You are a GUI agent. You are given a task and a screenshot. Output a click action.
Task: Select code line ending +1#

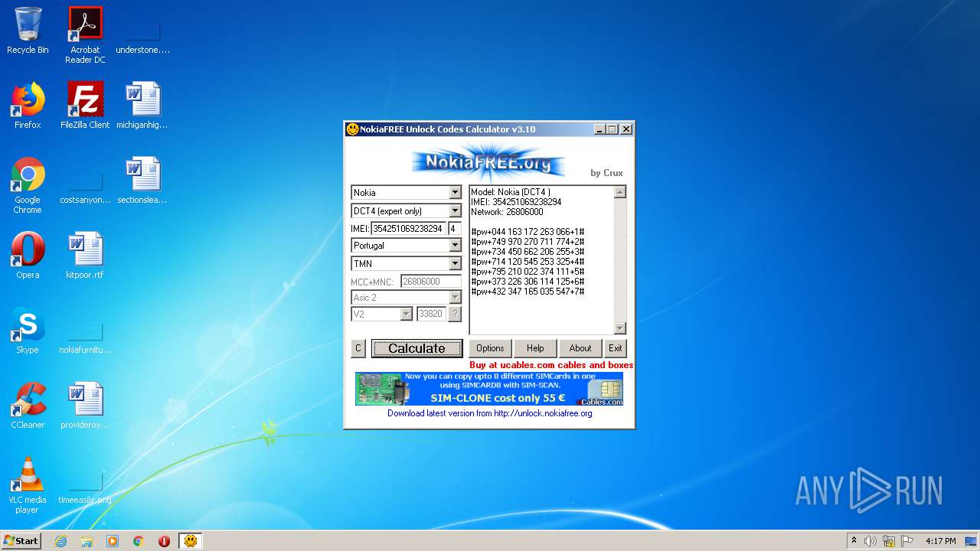click(x=528, y=232)
